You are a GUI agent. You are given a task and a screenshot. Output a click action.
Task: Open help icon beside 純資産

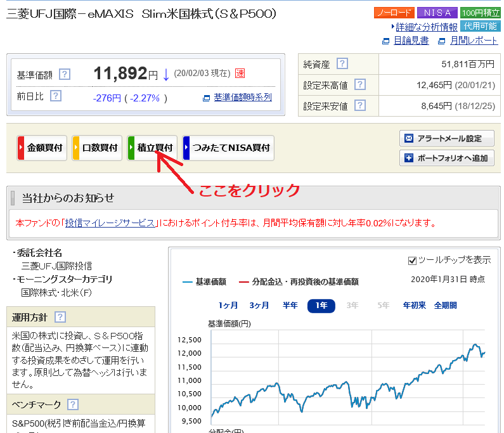click(342, 63)
